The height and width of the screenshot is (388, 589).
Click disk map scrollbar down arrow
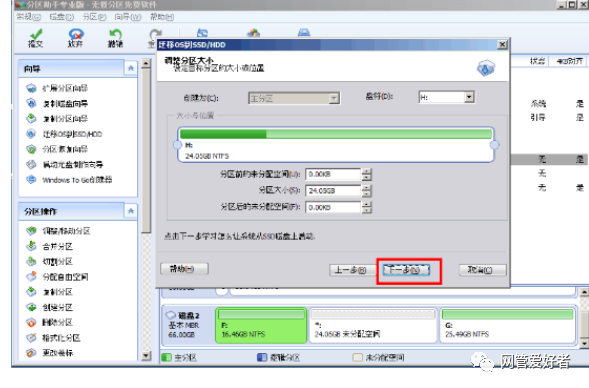coord(584,343)
